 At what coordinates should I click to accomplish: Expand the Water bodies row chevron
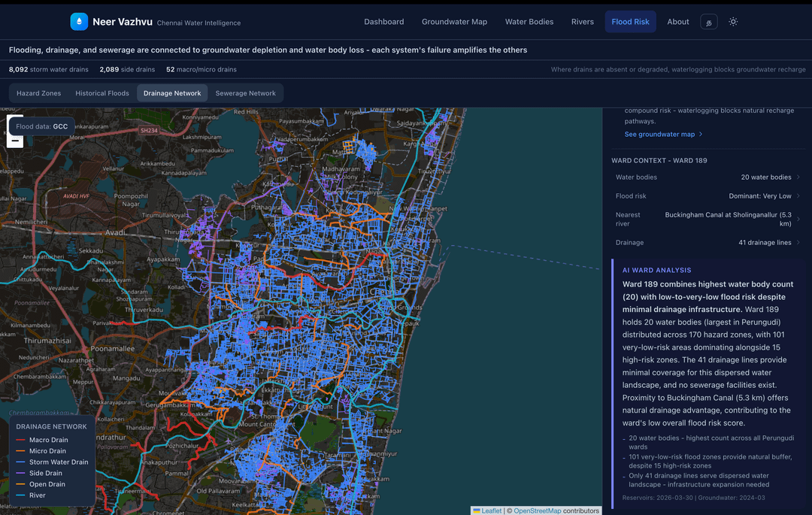(798, 177)
